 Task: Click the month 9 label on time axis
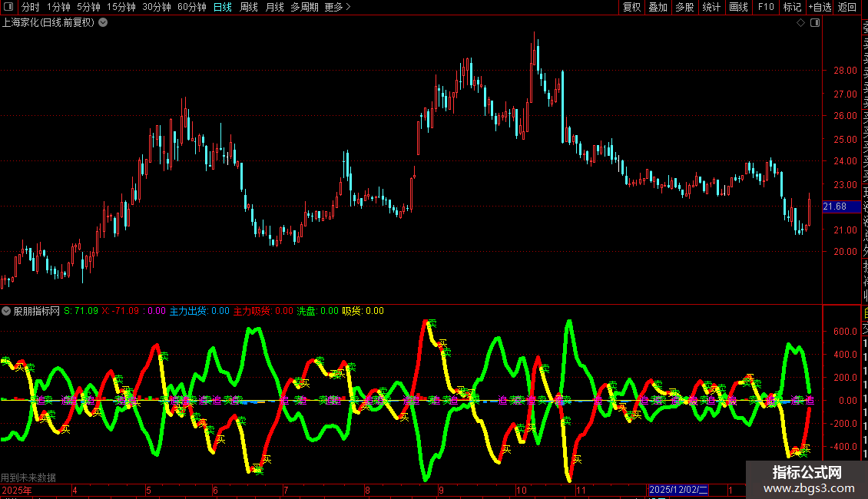click(441, 490)
